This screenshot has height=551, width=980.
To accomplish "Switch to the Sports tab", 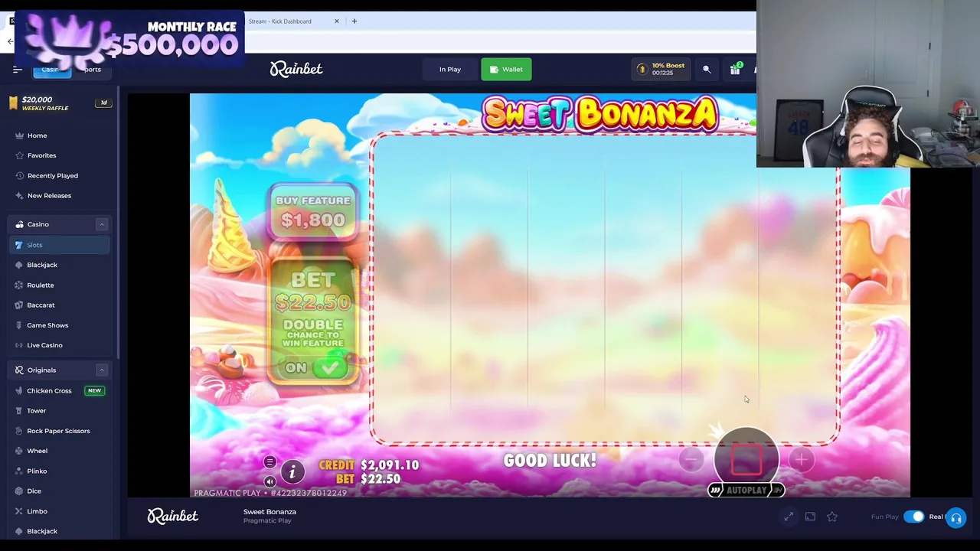I will [x=92, y=70].
